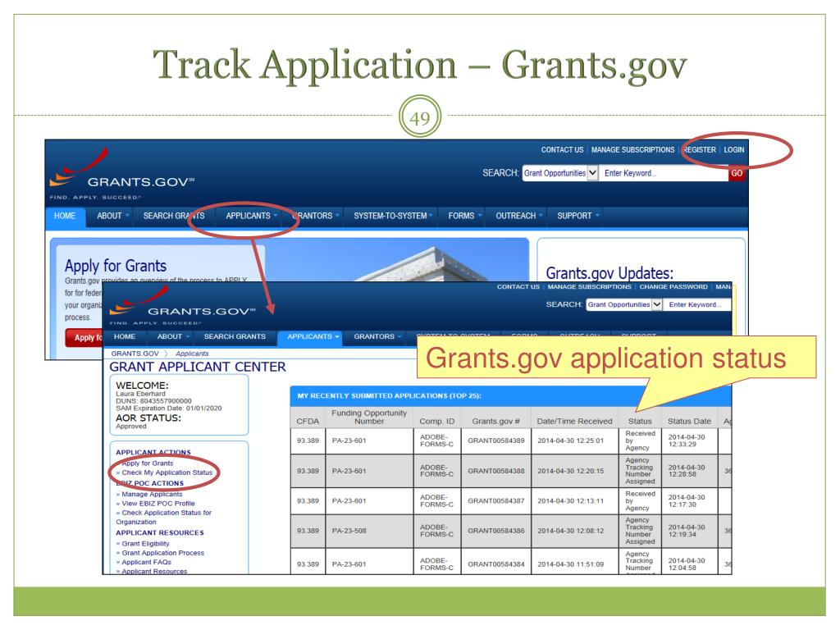Expand GRANTORS menu in back window
Screen dimensions: 840x630
click(x=315, y=216)
